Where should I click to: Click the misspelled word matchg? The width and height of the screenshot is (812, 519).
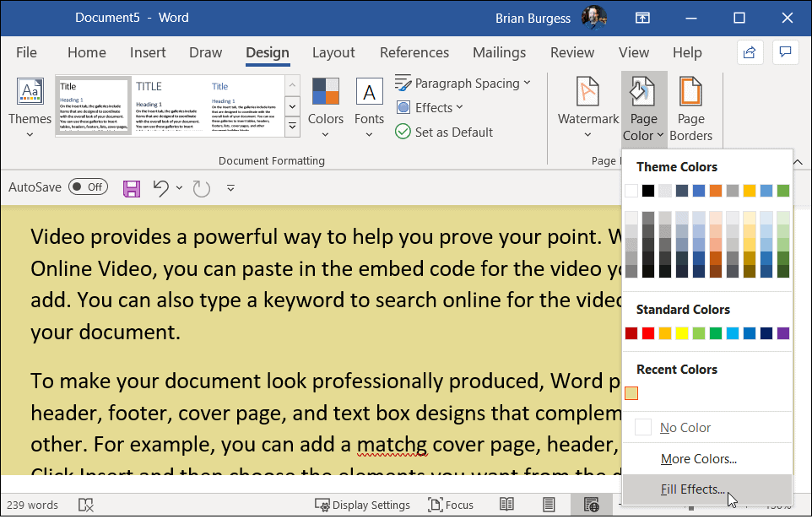click(392, 445)
